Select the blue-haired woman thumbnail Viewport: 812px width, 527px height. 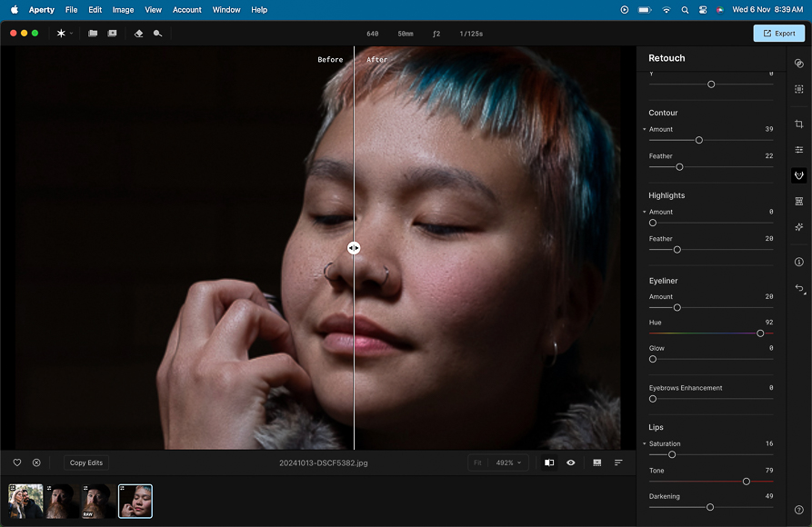(x=135, y=502)
